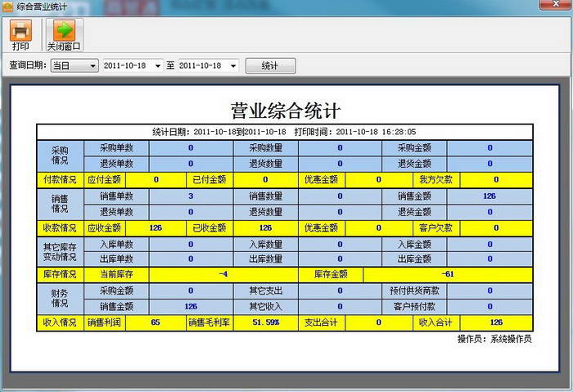Close the 综合营业统计 window
The width and height of the screenshot is (573, 392).
pos(556,4)
